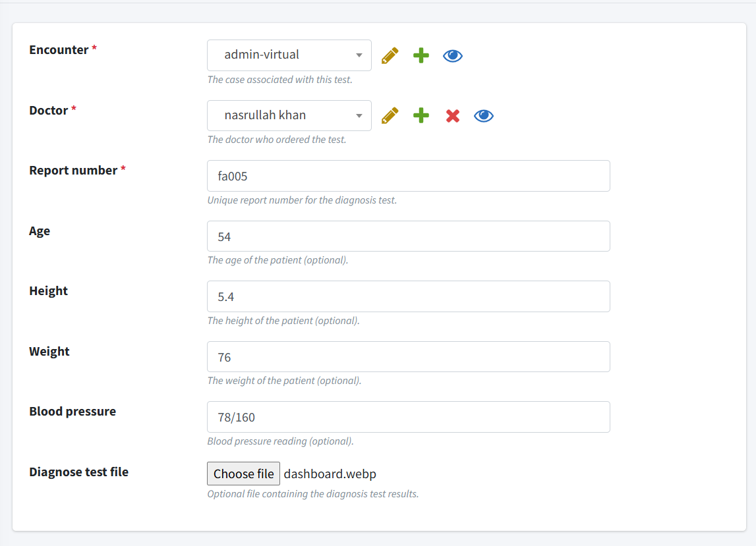Click the Diagnose test file label

click(x=78, y=472)
